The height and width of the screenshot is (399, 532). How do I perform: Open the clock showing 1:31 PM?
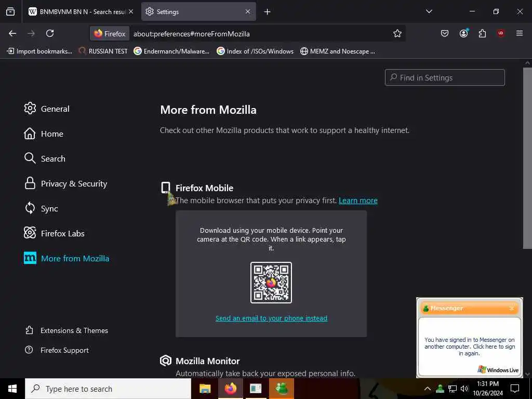click(488, 389)
